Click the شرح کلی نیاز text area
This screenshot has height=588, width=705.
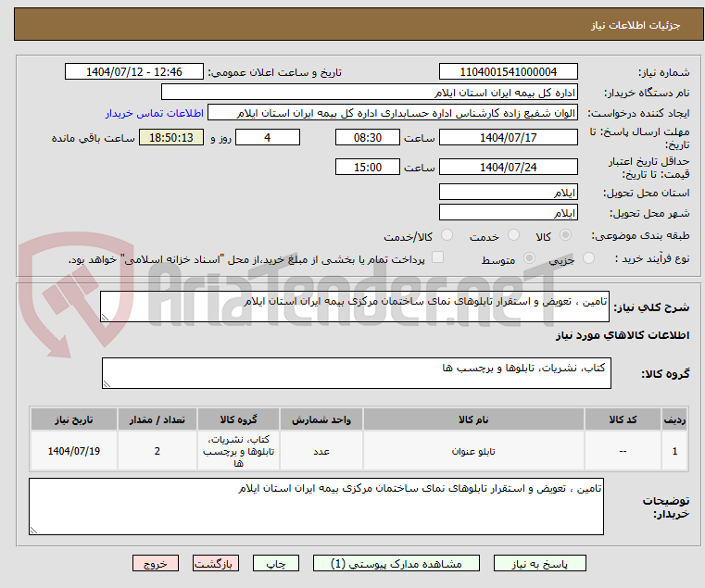point(354,307)
